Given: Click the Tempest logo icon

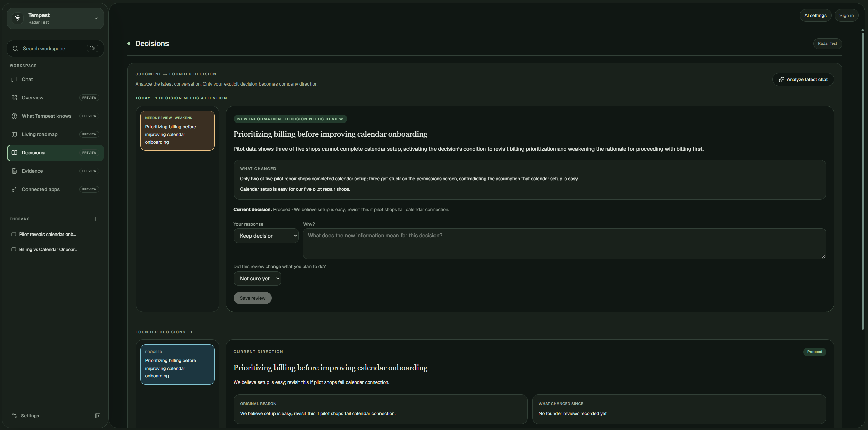Looking at the screenshot, I should [x=18, y=18].
